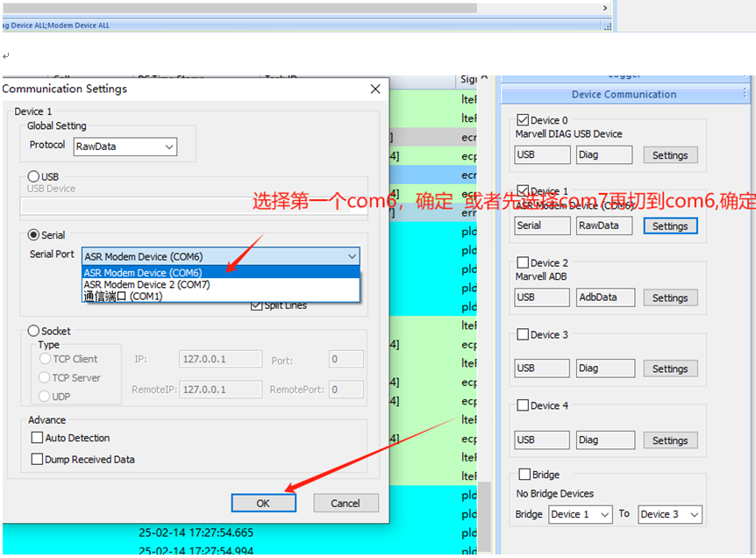Check the Device 3 checkbox
This screenshot has width=756, height=558.
point(523,334)
